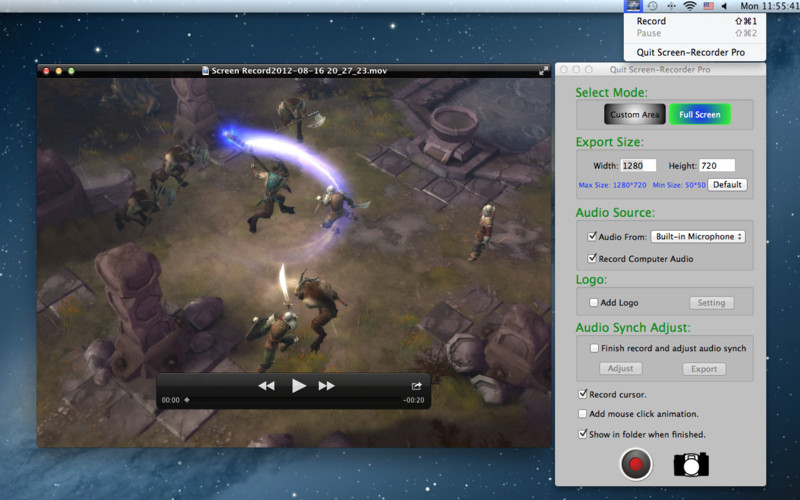Screen dimensions: 800x500
Task: Choose Record from the menu bar dropdown
Action: (x=694, y=21)
